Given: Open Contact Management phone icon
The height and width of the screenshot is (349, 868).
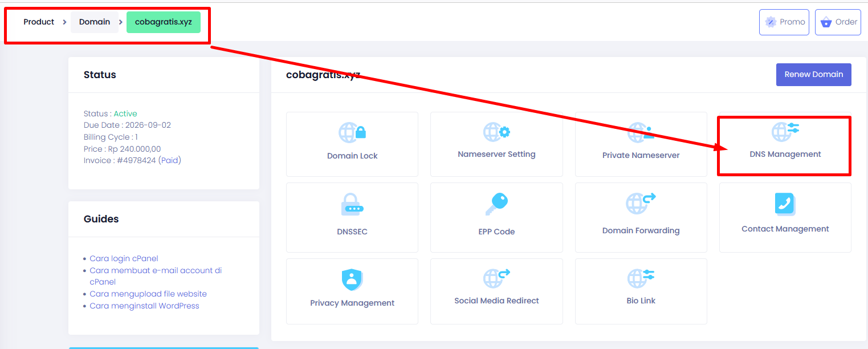Looking at the screenshot, I should (x=785, y=203).
